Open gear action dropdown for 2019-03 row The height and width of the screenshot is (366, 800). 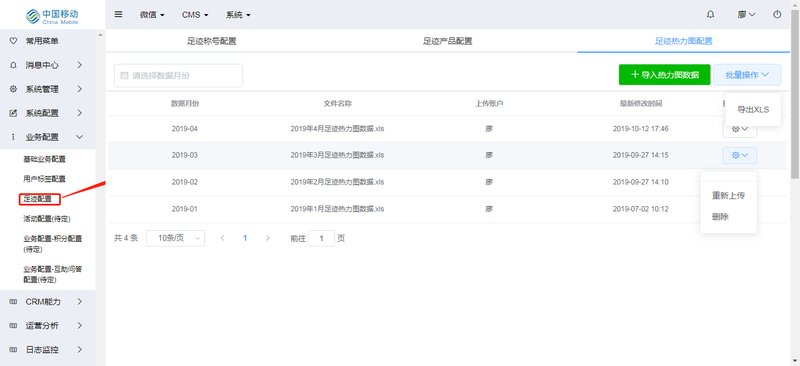click(740, 155)
